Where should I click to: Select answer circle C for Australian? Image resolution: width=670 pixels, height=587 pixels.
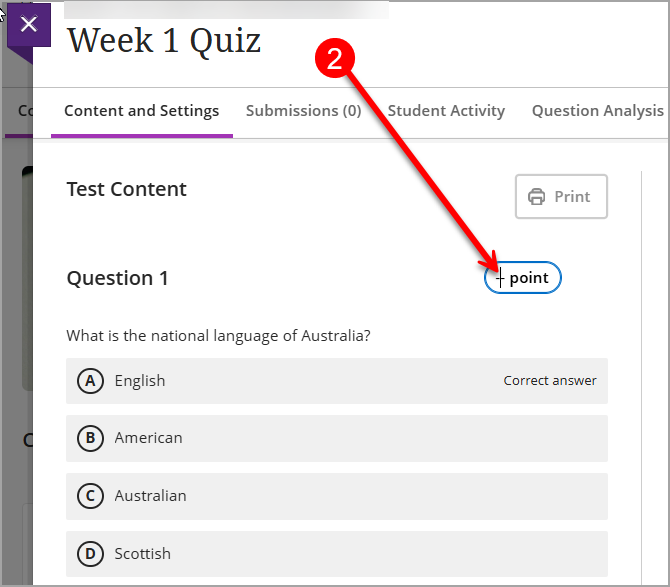[x=90, y=496]
